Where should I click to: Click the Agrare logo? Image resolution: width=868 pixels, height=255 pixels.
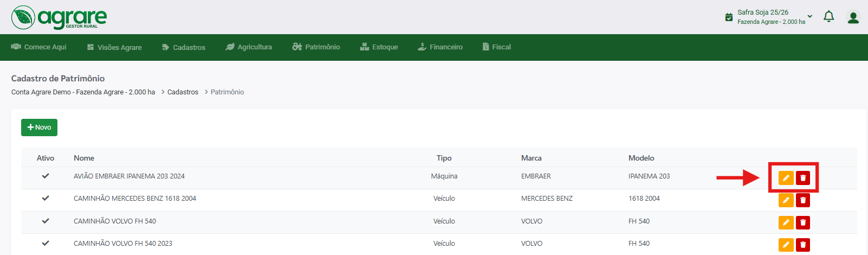(59, 17)
